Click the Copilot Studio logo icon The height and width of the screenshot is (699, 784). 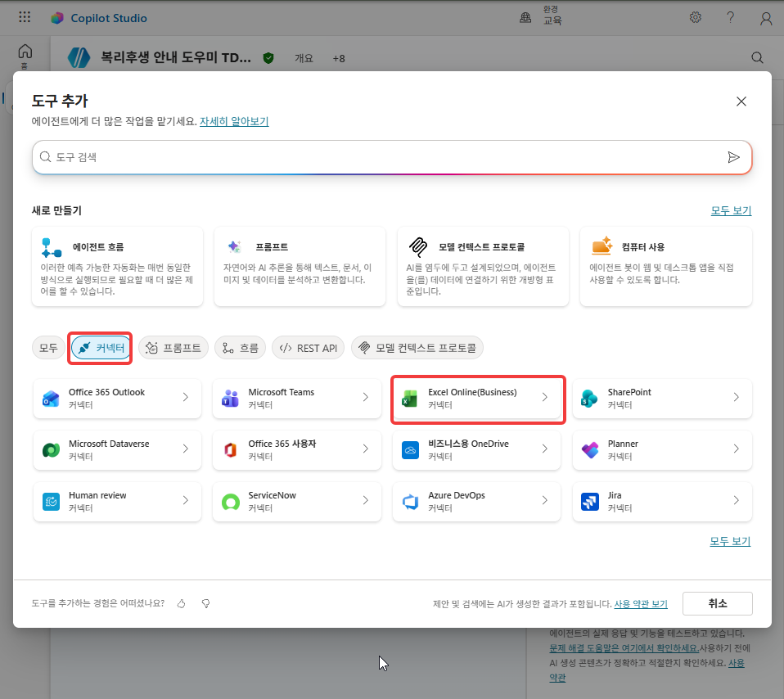point(57,18)
